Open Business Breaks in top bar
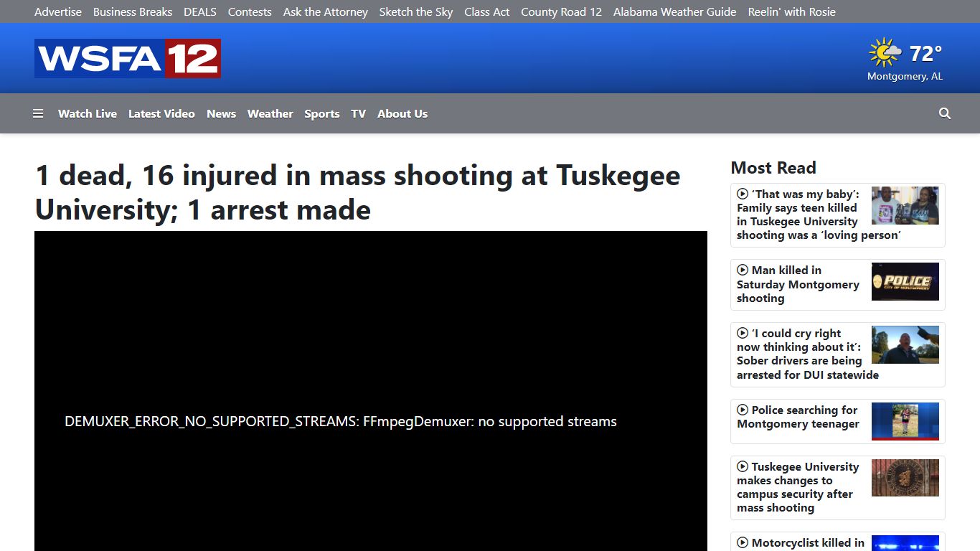 133,11
